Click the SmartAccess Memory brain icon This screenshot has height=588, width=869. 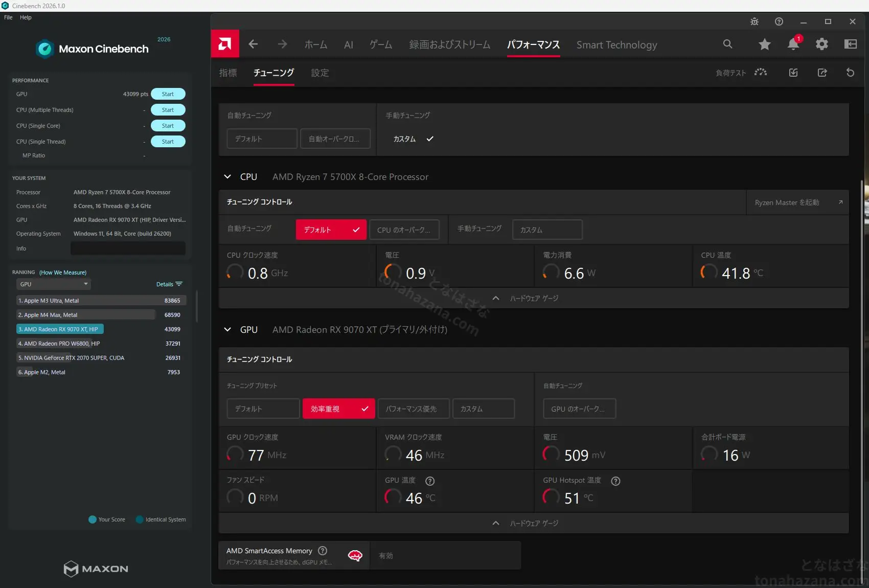(355, 555)
